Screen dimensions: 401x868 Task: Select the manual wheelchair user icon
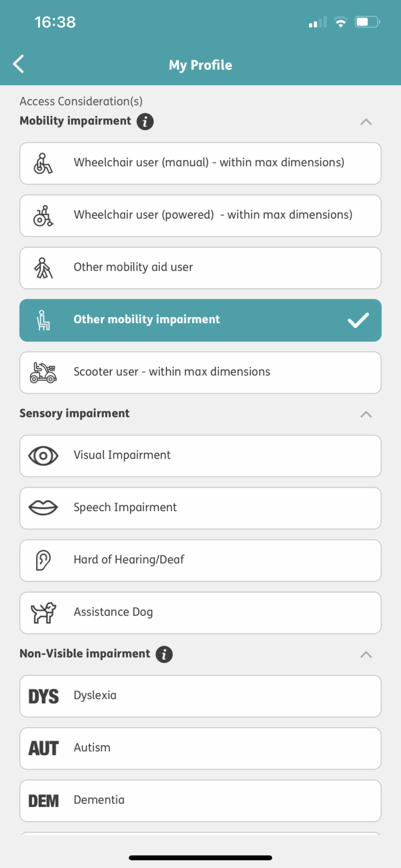tap(43, 163)
